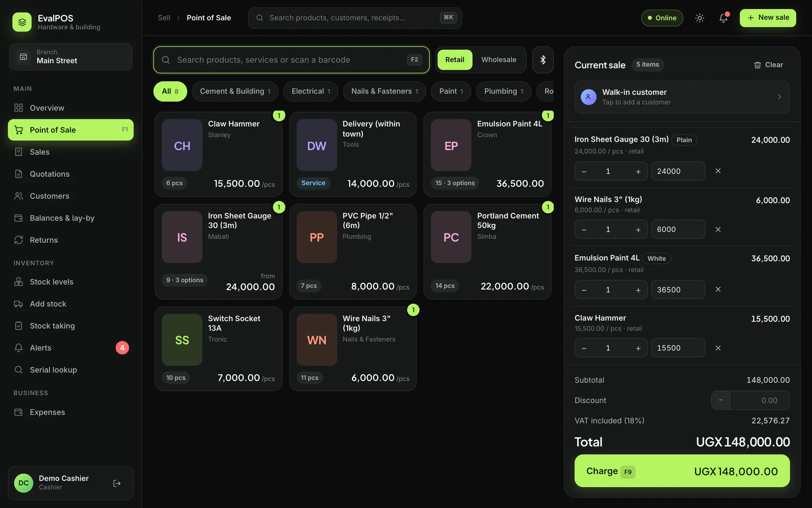Add Switch Socket 13A product card

coord(218,349)
